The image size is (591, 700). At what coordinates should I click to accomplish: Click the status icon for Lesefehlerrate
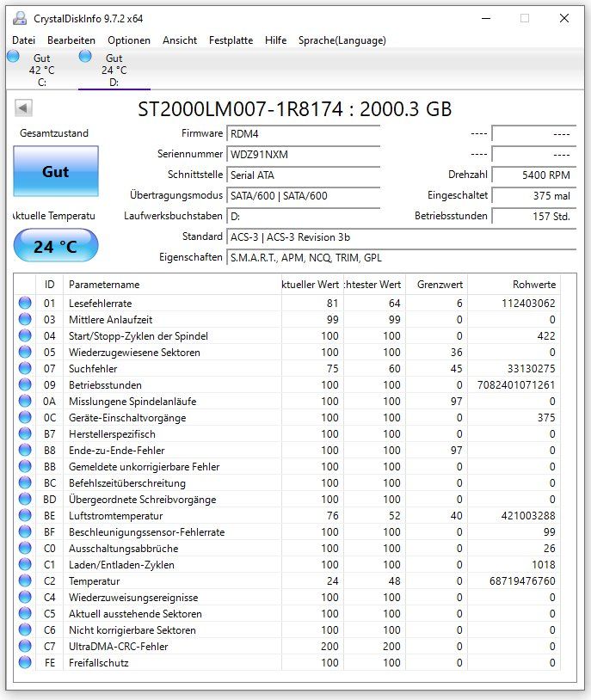pyautogui.click(x=25, y=303)
